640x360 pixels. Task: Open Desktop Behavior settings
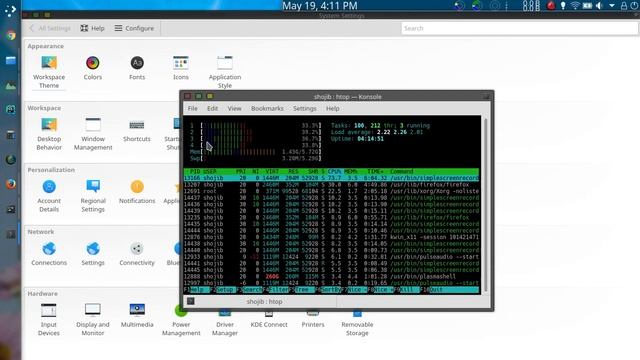[49, 134]
